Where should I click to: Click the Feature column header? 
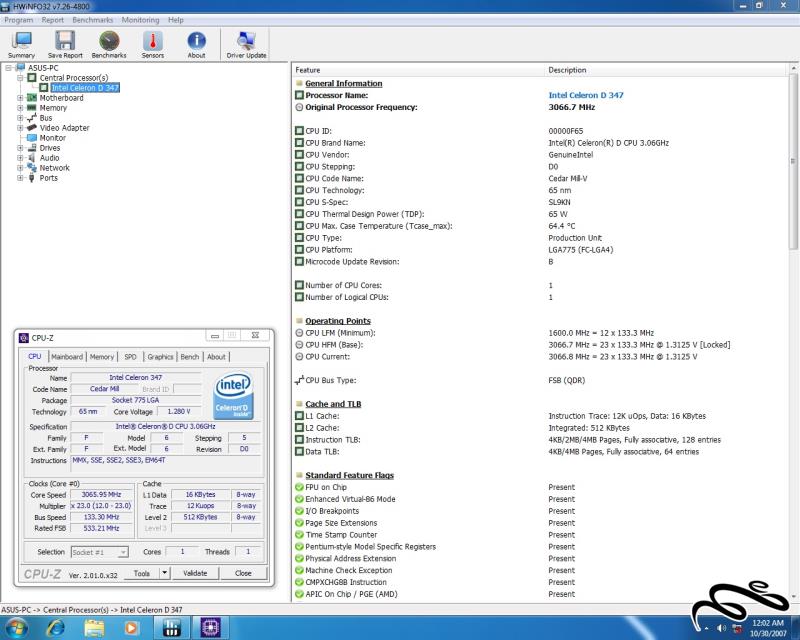point(418,70)
